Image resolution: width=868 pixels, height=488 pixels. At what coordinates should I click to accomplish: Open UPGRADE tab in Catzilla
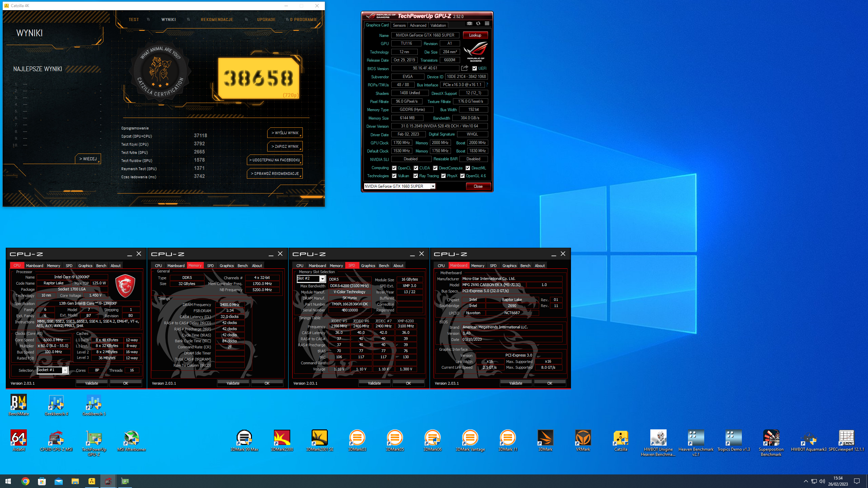266,19
